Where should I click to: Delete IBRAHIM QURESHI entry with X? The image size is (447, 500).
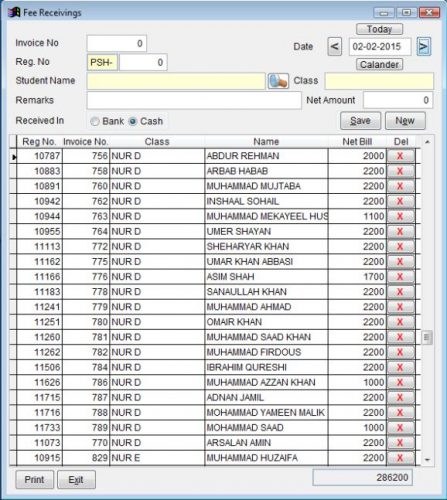click(400, 367)
